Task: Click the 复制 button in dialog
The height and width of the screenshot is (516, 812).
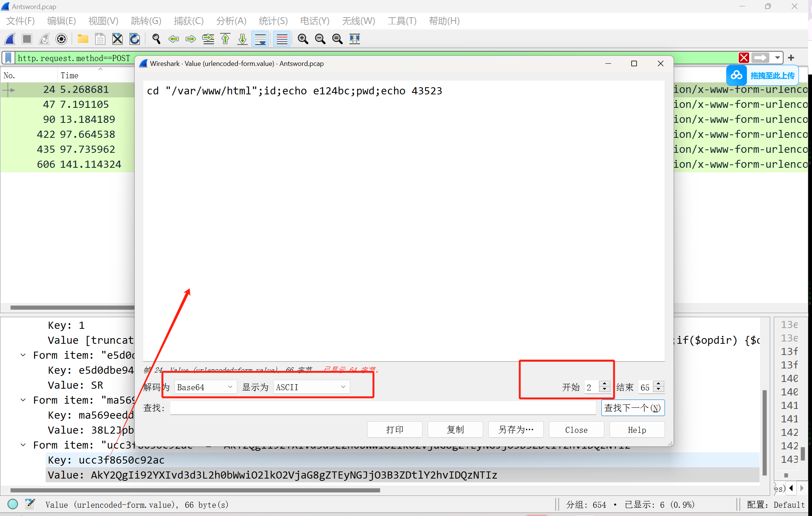Action: point(455,430)
